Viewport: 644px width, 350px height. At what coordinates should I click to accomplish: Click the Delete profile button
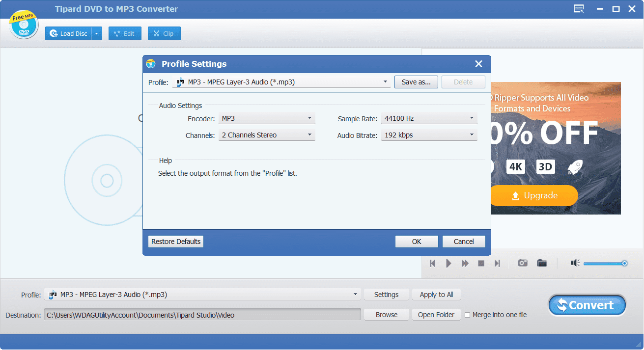pyautogui.click(x=463, y=82)
